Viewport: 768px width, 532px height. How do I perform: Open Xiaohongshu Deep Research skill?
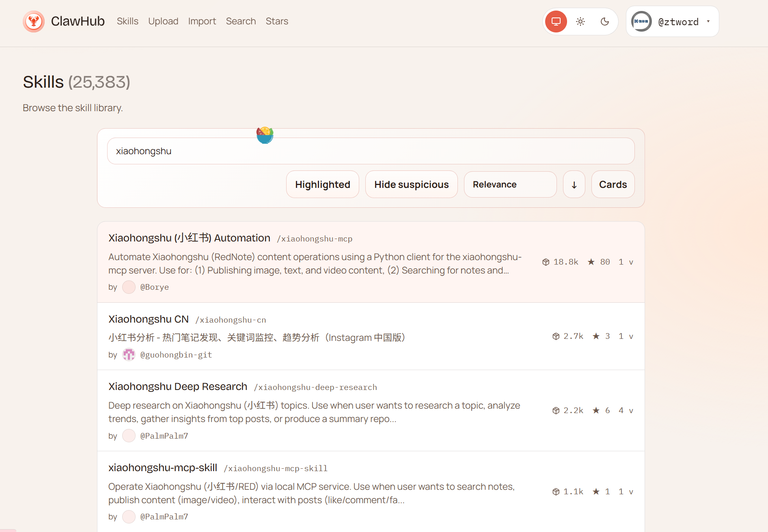pos(178,387)
